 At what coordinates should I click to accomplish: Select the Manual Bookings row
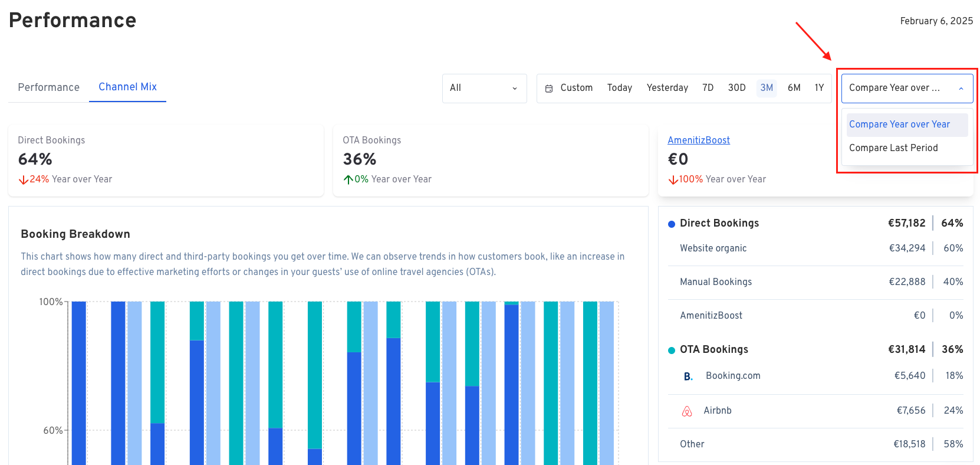(815, 282)
